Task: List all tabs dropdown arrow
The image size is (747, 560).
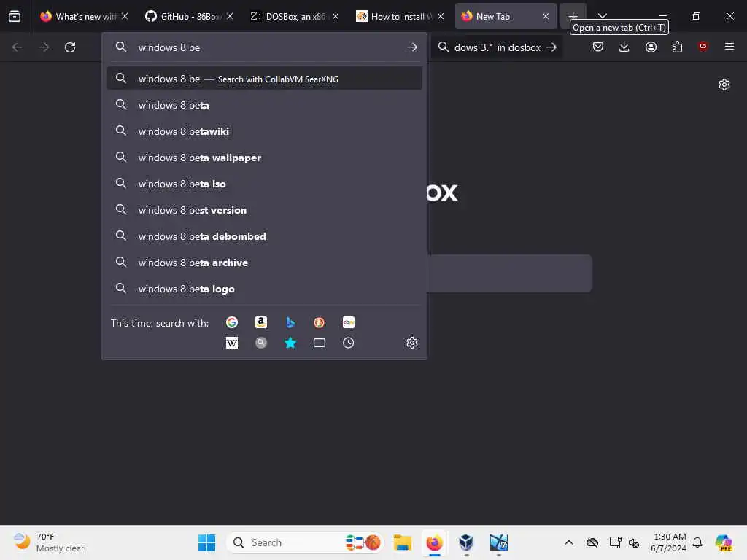Action: coord(602,16)
